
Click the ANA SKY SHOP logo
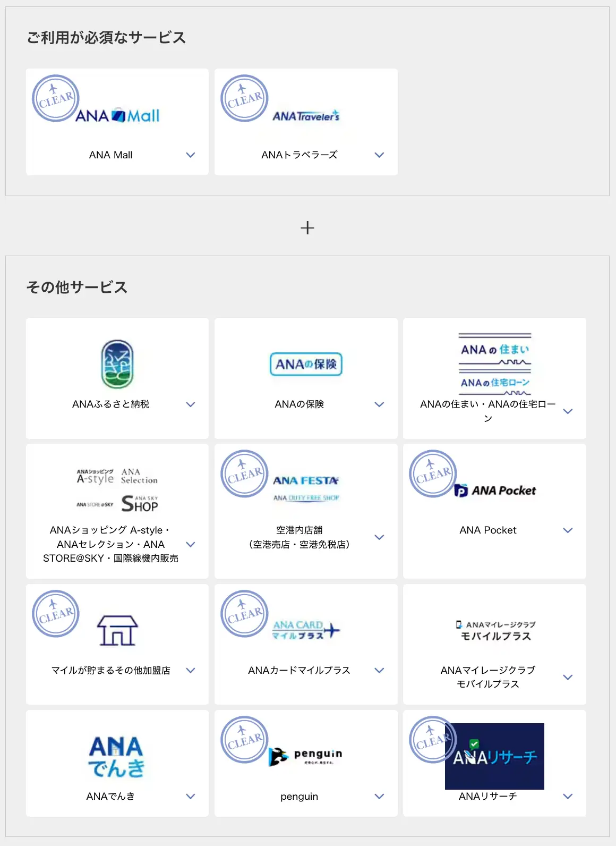(x=140, y=503)
